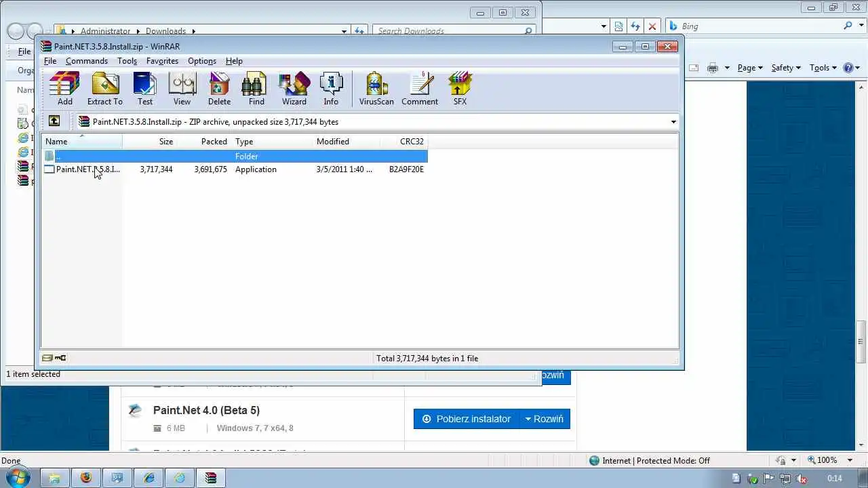This screenshot has height=488, width=868.
Task: Open the Favorites menu
Action: click(162, 61)
